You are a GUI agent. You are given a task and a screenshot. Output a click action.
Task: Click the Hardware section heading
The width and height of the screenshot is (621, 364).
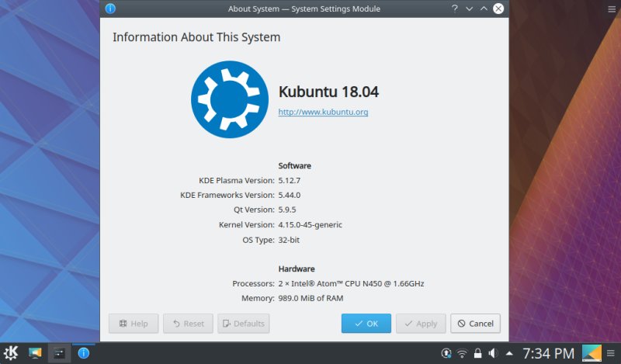point(297,269)
